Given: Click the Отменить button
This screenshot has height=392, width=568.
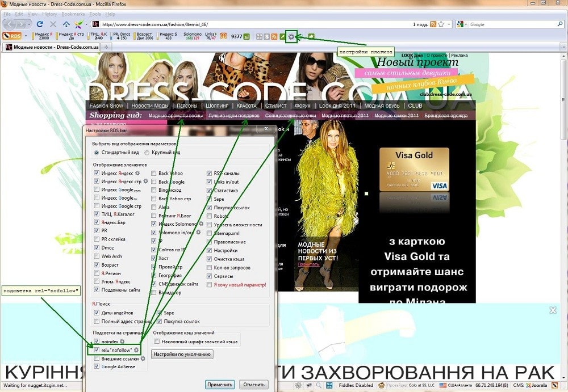Looking at the screenshot, I should (253, 385).
